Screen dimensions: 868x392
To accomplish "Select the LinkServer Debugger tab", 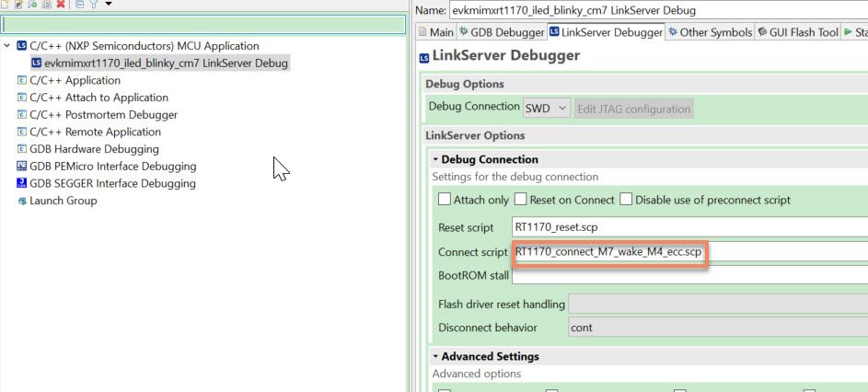I will (607, 32).
